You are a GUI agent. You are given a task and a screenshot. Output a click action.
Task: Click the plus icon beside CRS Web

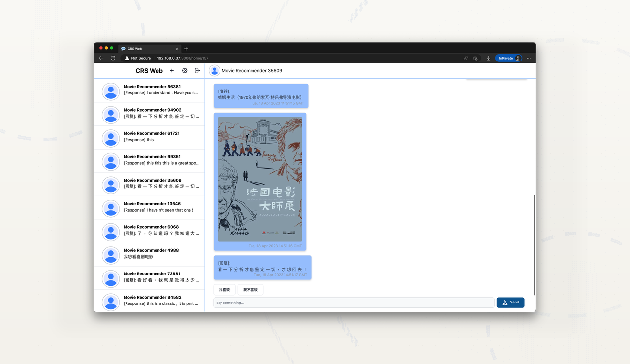click(172, 71)
